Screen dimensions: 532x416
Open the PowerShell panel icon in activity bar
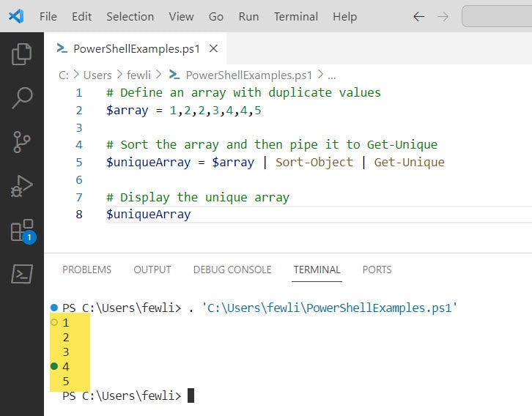(22, 274)
